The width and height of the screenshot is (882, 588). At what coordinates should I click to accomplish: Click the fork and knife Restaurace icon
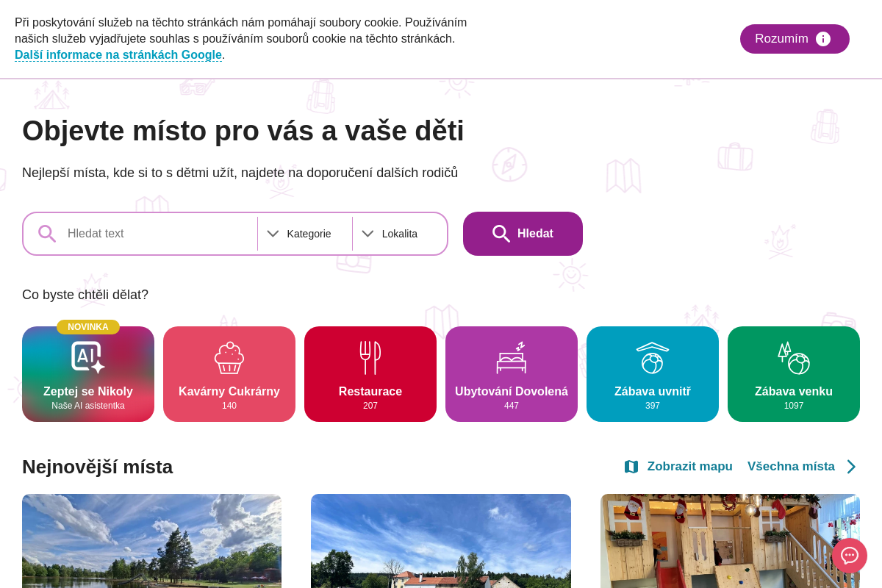click(370, 358)
